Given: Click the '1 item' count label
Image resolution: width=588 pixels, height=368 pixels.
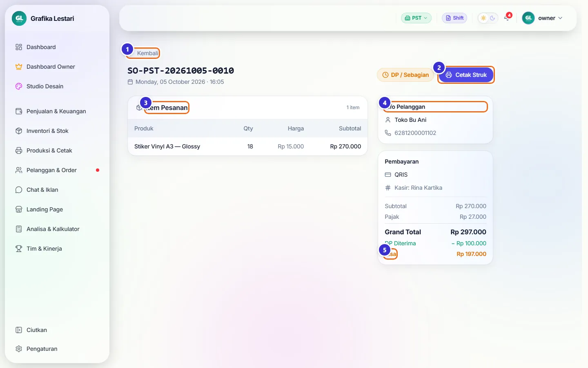Looking at the screenshot, I should click(x=353, y=108).
